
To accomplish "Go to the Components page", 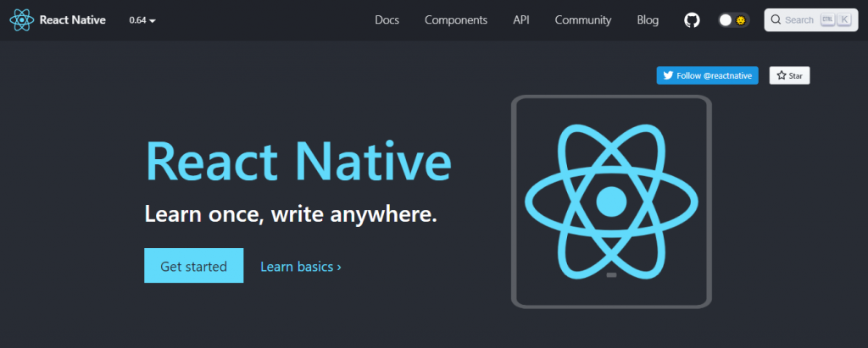I will pyautogui.click(x=456, y=20).
